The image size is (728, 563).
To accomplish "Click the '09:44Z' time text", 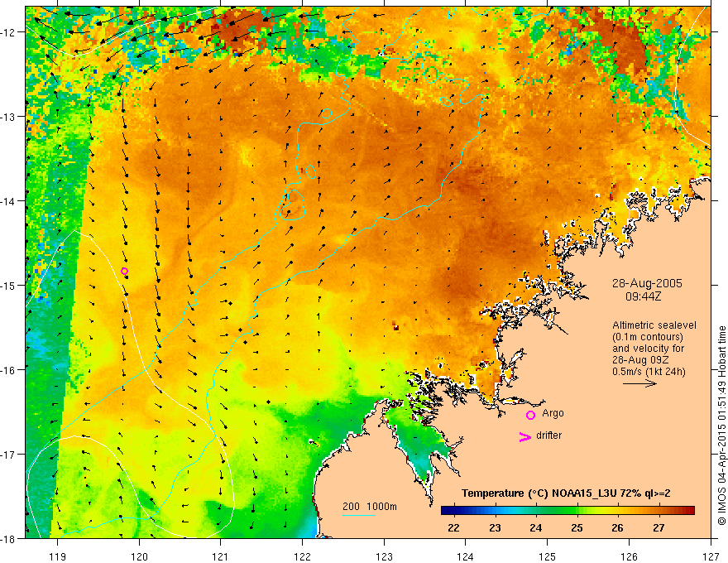I will coord(643,296).
